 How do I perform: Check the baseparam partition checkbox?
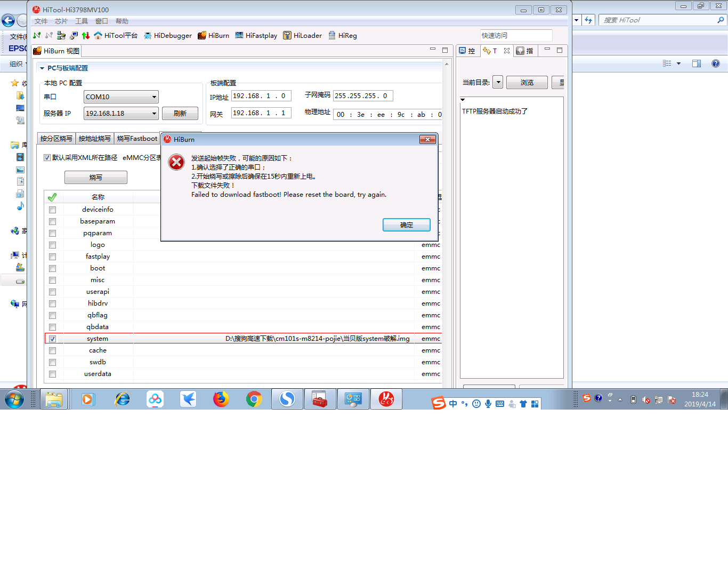point(52,221)
